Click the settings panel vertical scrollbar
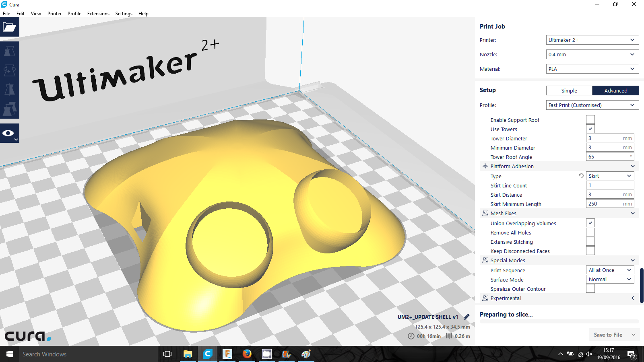The image size is (644, 362). 641,286
